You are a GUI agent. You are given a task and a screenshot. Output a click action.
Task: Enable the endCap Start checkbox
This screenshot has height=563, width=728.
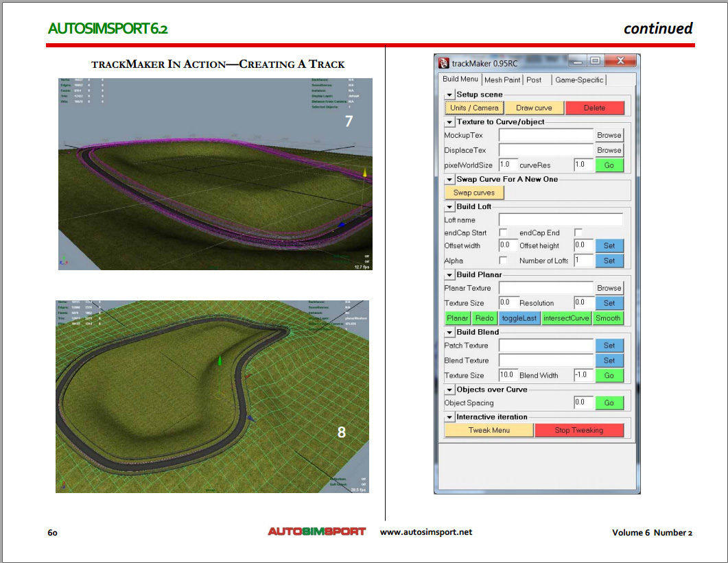click(503, 232)
